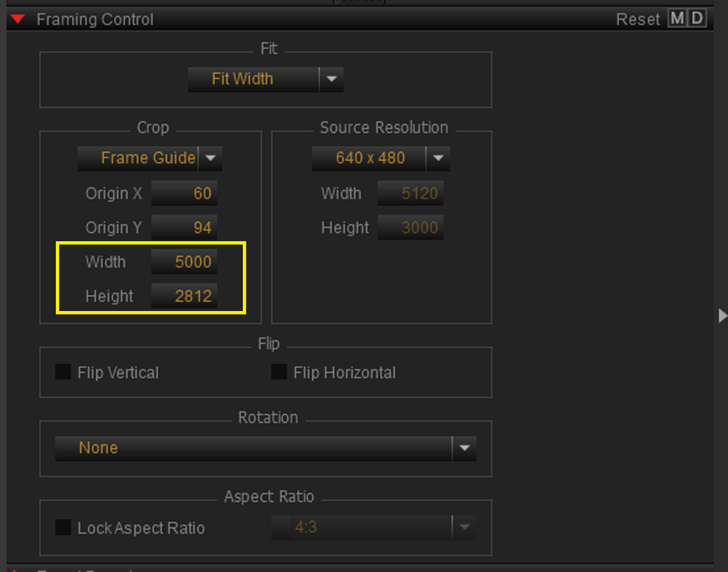Click the Flip Horizontal label
The width and height of the screenshot is (728, 572).
[x=344, y=373]
